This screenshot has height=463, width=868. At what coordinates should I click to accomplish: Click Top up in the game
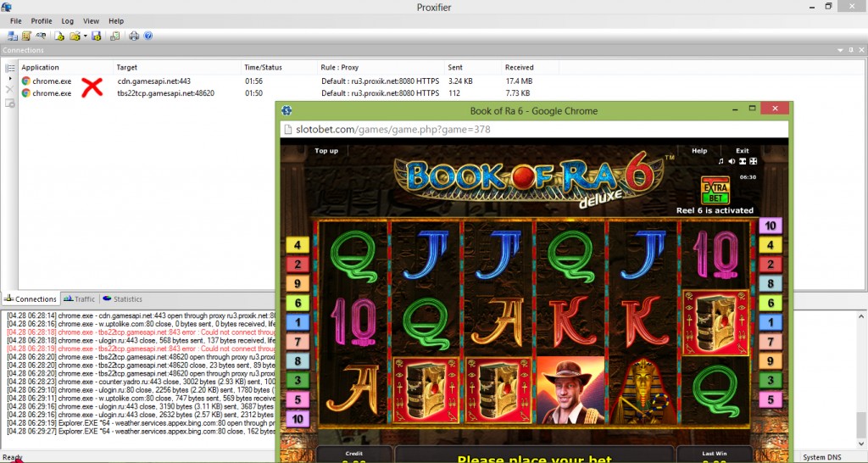(326, 151)
